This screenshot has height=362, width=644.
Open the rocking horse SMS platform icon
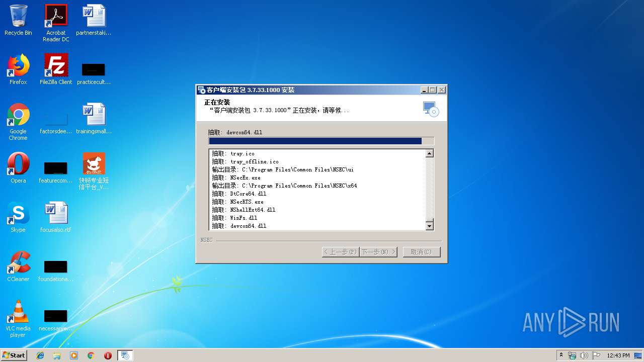pyautogui.click(x=94, y=171)
